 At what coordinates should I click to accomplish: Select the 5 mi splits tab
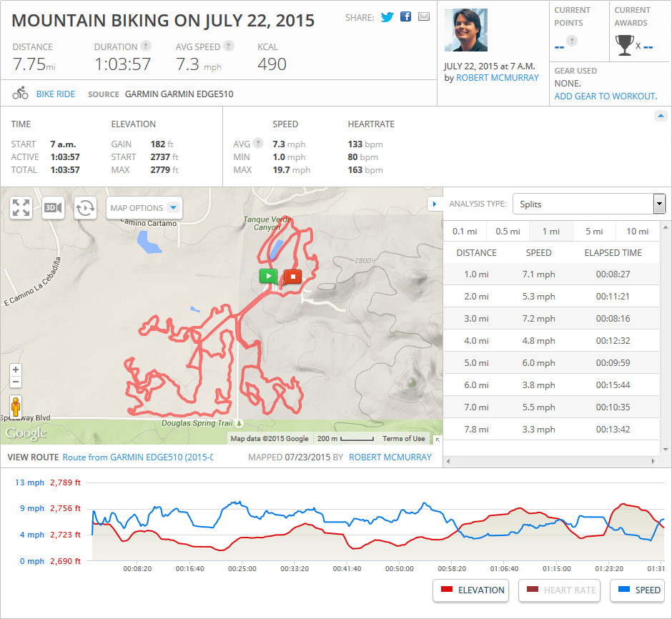click(x=593, y=232)
